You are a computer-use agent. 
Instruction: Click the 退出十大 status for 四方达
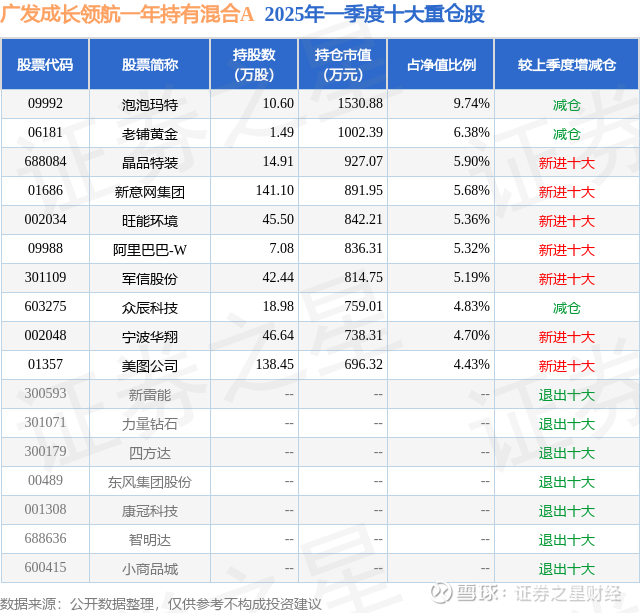pos(567,453)
